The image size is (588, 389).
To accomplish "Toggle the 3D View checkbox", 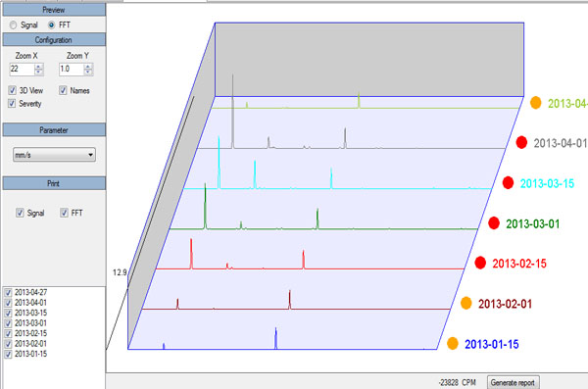I will (12, 90).
